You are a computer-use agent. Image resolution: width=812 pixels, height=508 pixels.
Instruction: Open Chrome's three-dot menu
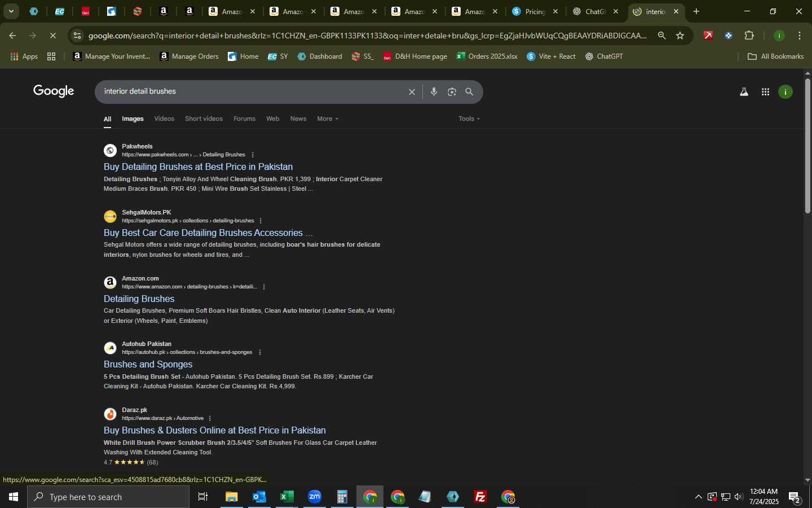pos(800,36)
